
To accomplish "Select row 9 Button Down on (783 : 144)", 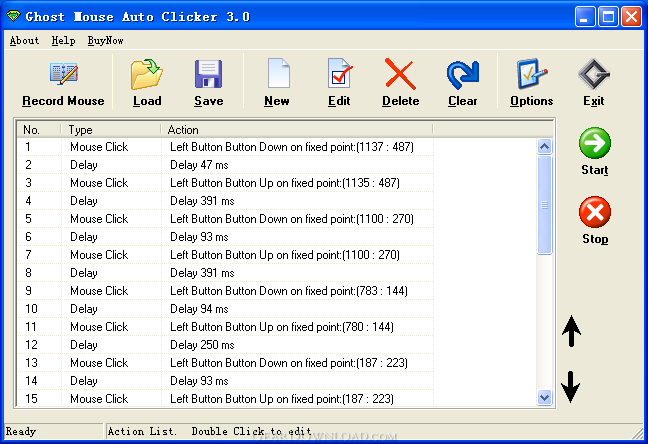I will pos(225,291).
